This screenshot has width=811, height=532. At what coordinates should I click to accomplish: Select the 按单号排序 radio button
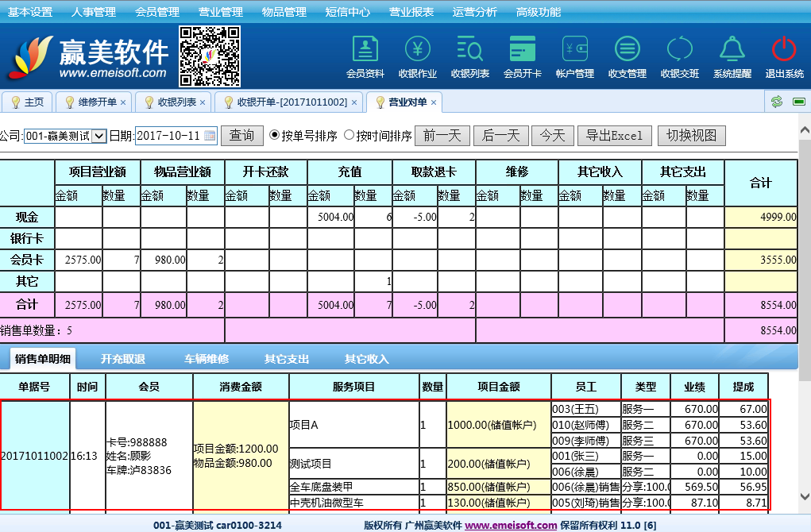coord(275,136)
